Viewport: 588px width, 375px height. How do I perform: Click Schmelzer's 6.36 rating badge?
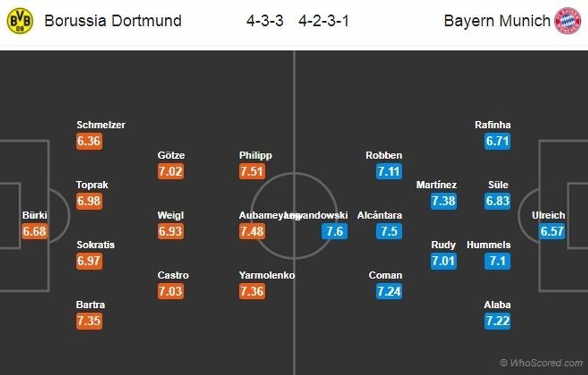click(x=89, y=141)
